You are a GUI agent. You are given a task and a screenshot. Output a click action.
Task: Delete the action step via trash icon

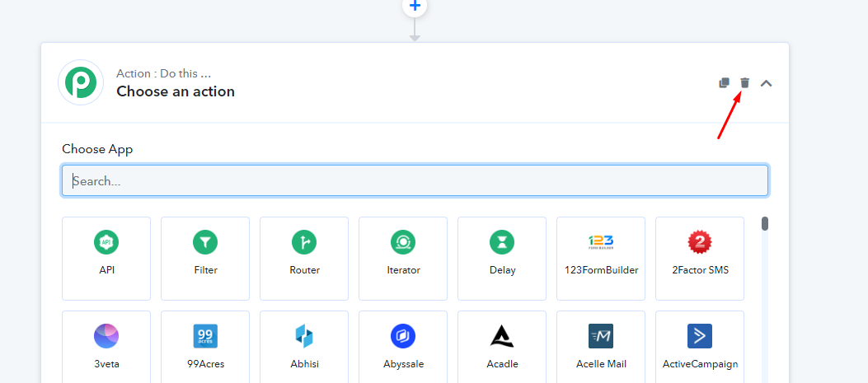744,83
